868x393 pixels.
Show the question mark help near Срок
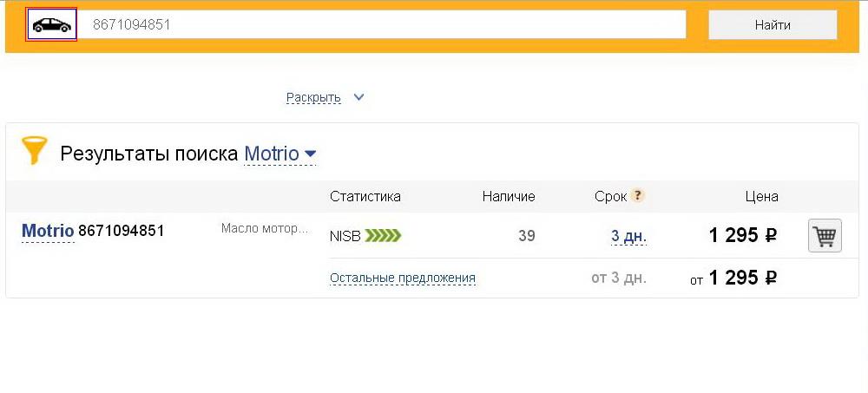click(638, 196)
